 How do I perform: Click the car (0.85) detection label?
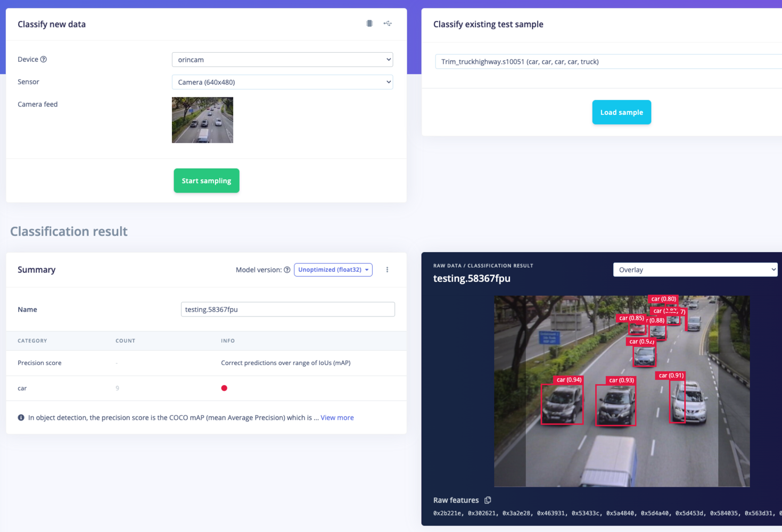[631, 318]
